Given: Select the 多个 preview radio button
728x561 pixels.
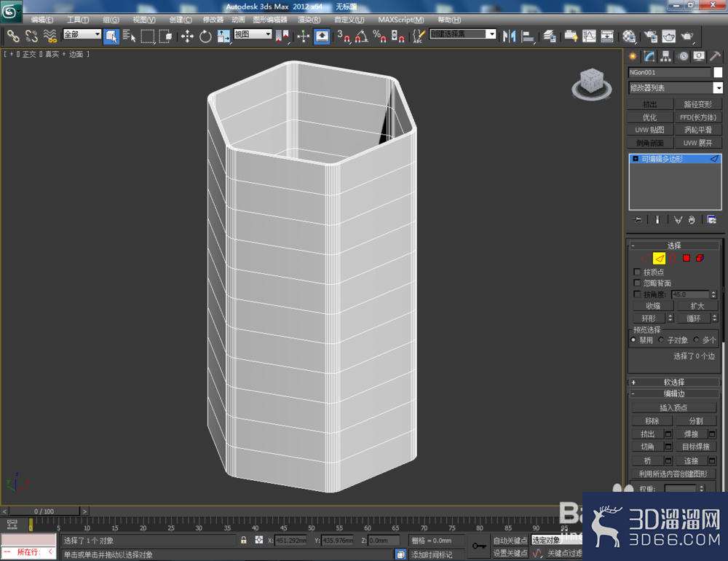Looking at the screenshot, I should pos(696,340).
